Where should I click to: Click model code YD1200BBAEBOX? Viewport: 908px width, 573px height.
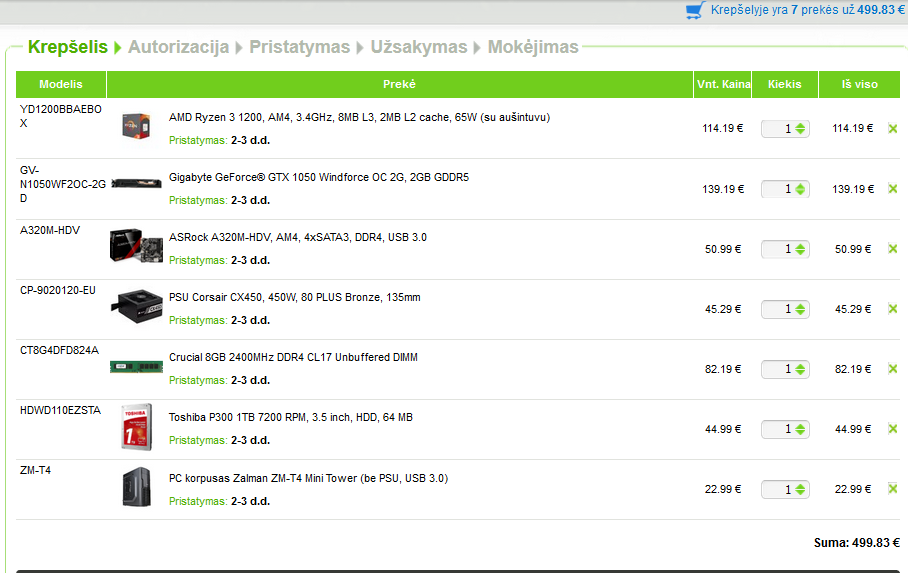tap(61, 116)
